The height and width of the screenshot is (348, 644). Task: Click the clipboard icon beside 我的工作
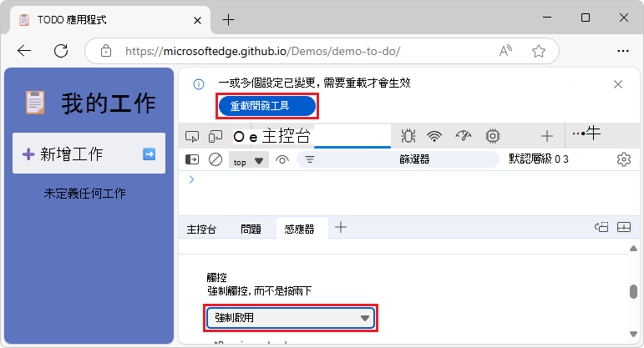click(x=35, y=102)
